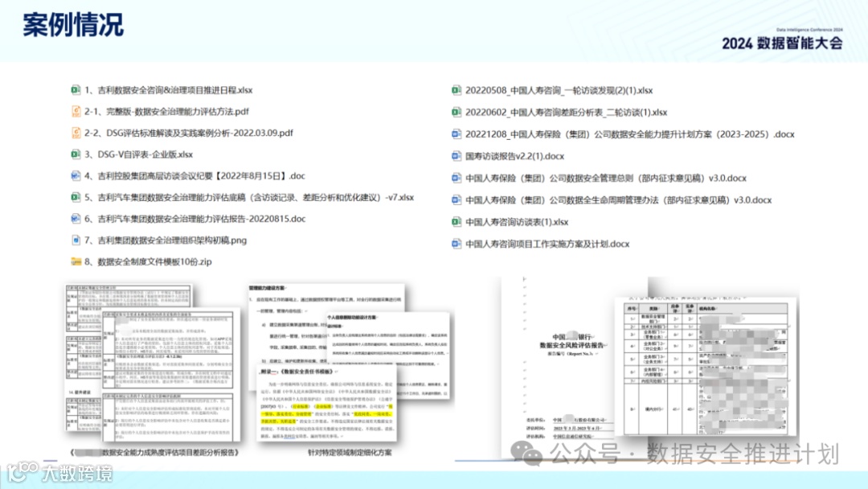The height and width of the screenshot is (489, 868).
Task: Click the Word icon beside 中国人寿咨询项目工作实施方案及计划.docx
Action: coord(457,244)
